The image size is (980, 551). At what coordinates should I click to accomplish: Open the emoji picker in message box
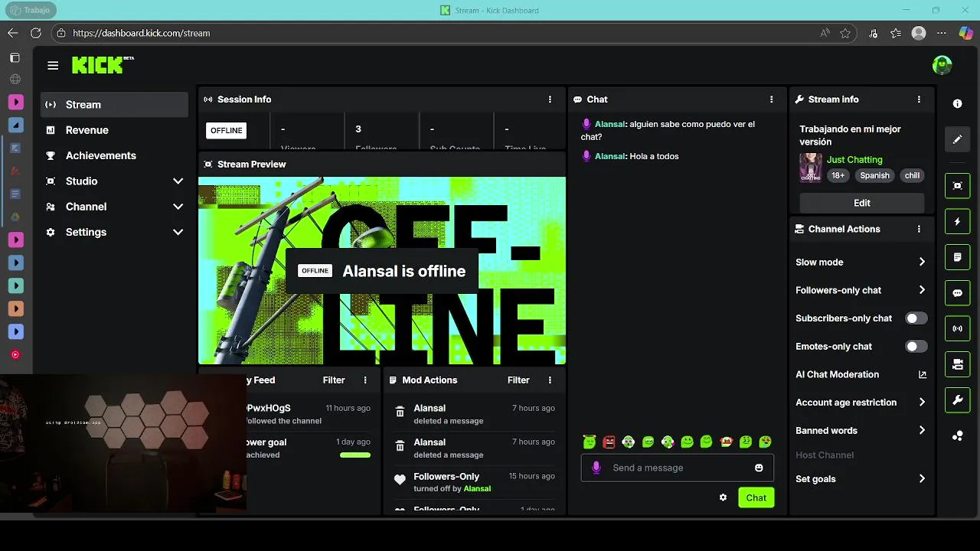759,468
